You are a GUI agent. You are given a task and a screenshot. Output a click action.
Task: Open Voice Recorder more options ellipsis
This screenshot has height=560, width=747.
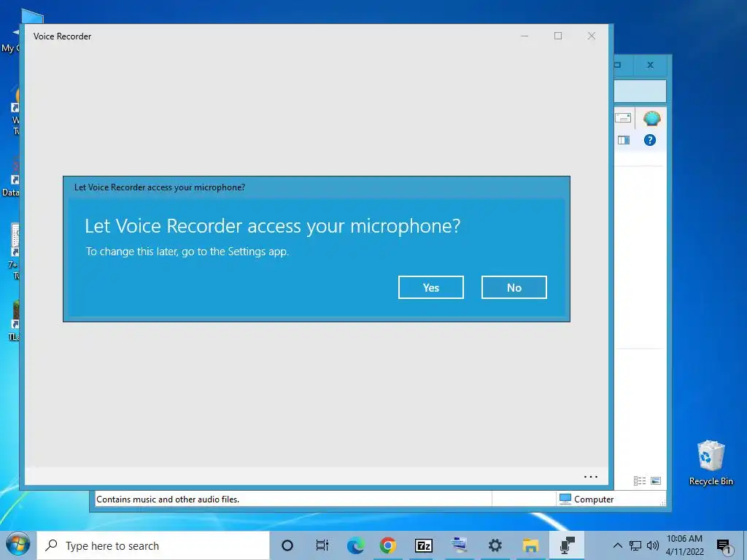click(591, 476)
